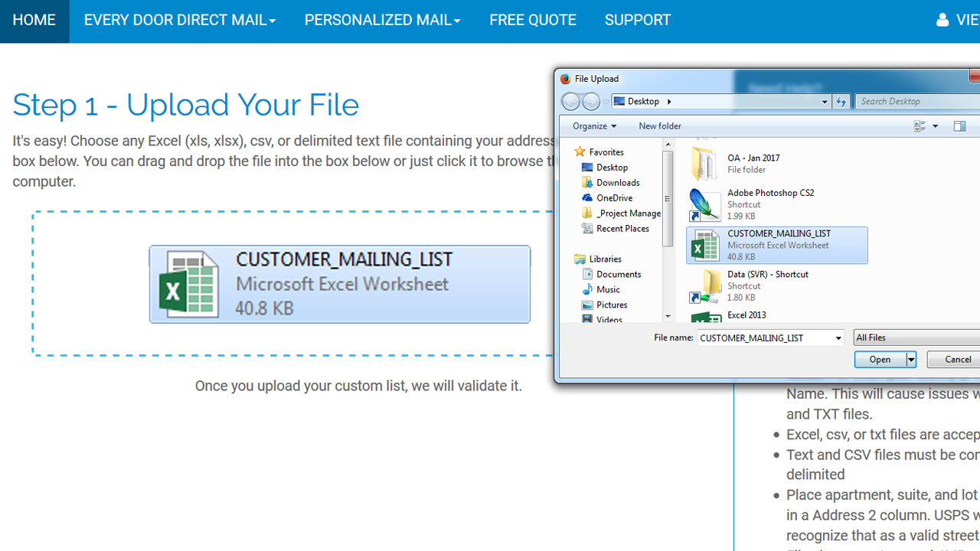Open the Organize dropdown menu
The height and width of the screenshot is (551, 980).
(594, 126)
